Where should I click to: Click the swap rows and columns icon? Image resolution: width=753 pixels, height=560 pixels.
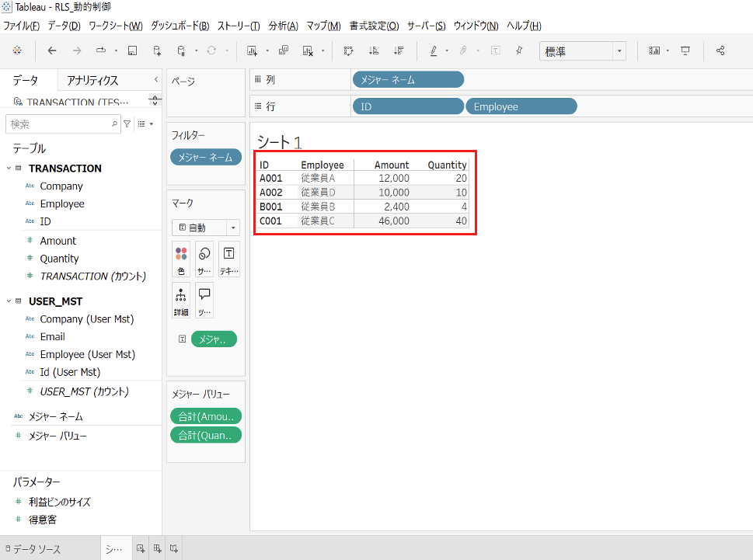[x=349, y=51]
